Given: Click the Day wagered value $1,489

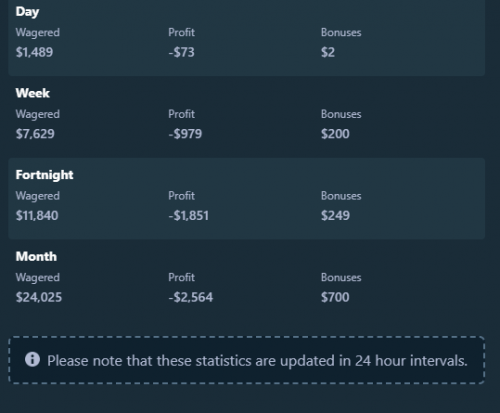Looking at the screenshot, I should [x=34, y=52].
